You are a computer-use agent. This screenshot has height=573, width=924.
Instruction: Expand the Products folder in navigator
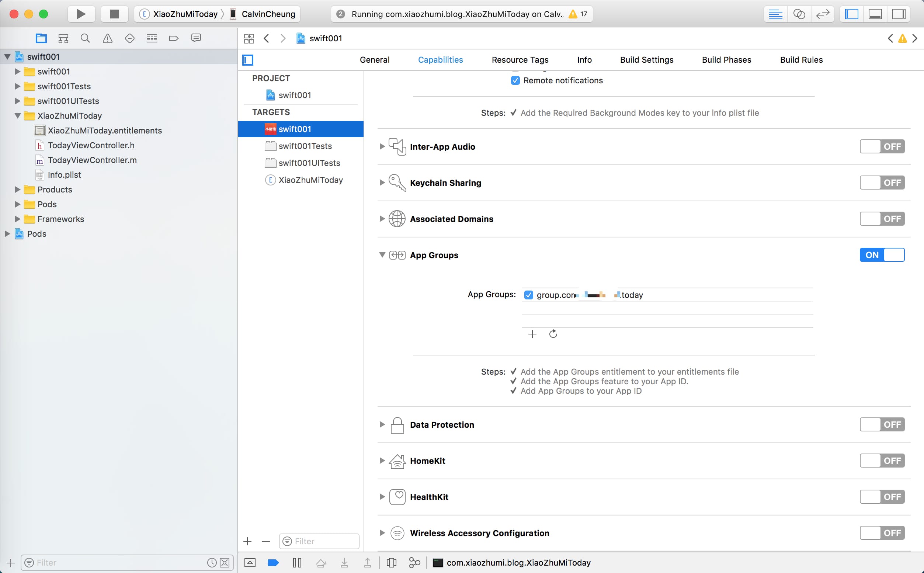tap(17, 190)
